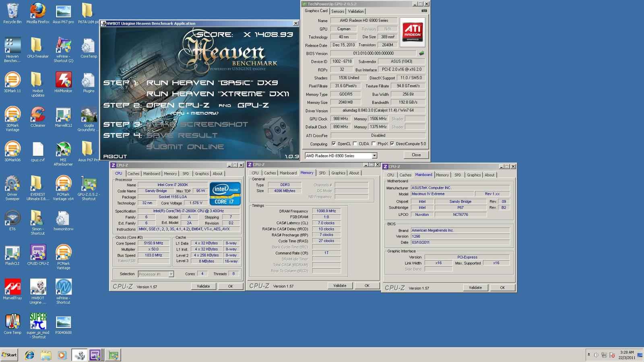Viewport: 644px width, 362px height.
Task: Open the 3DMark06 desktop shortcut
Action: pyautogui.click(x=12, y=152)
